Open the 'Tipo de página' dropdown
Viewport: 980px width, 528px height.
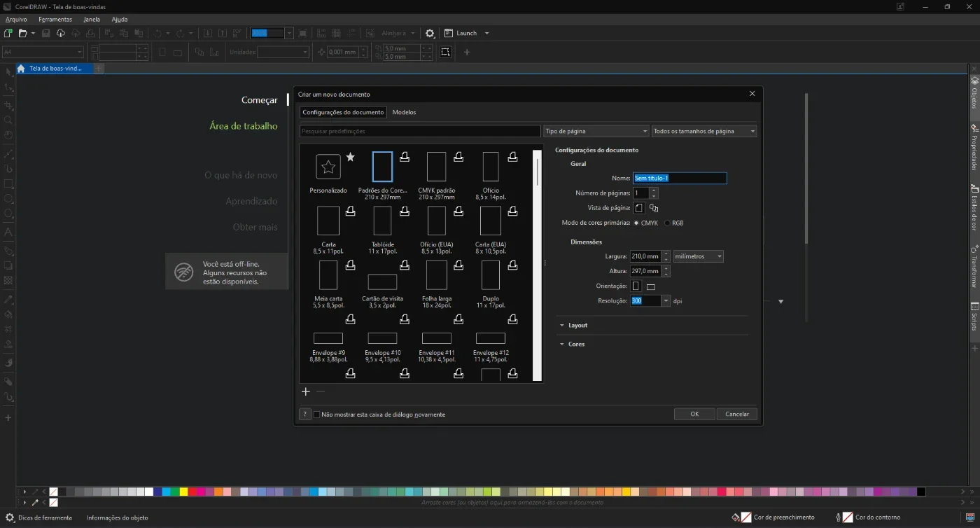click(x=596, y=131)
